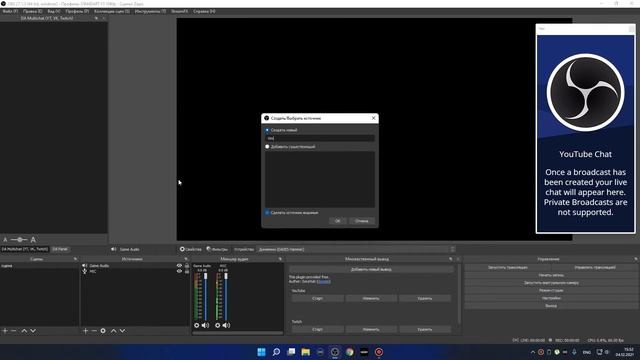Mute the MIC mixer channel
640x360 pixels.
point(226,325)
